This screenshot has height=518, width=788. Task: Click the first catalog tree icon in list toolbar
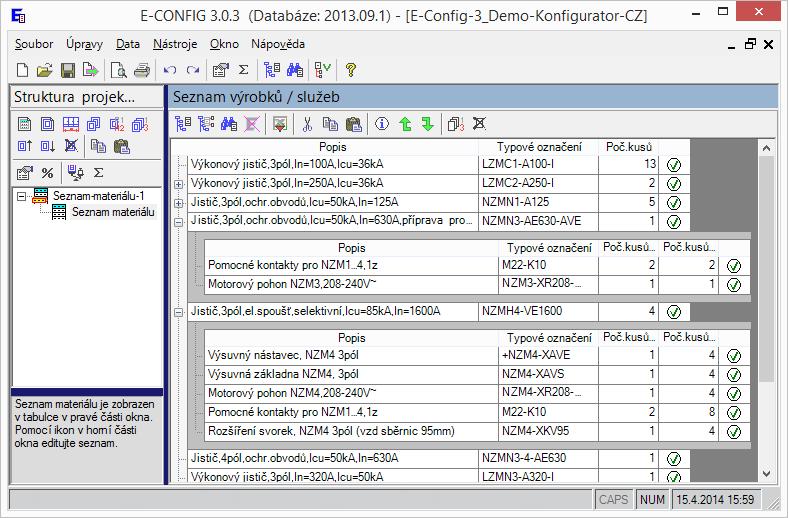[x=183, y=124]
